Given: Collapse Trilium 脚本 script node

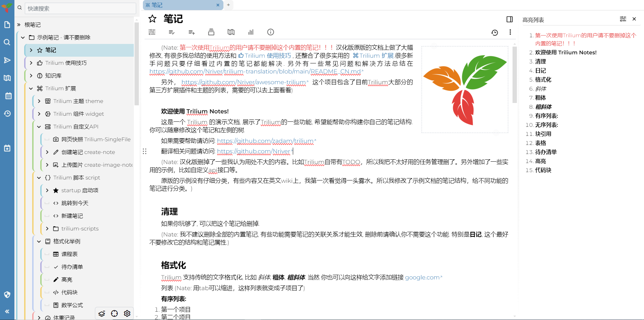Looking at the screenshot, I should coord(39,178).
